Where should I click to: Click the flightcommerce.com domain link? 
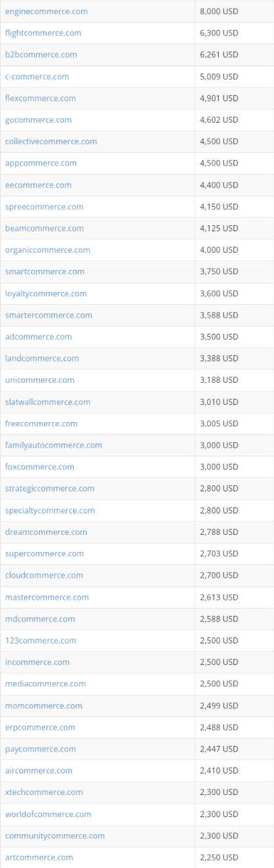[x=43, y=33]
